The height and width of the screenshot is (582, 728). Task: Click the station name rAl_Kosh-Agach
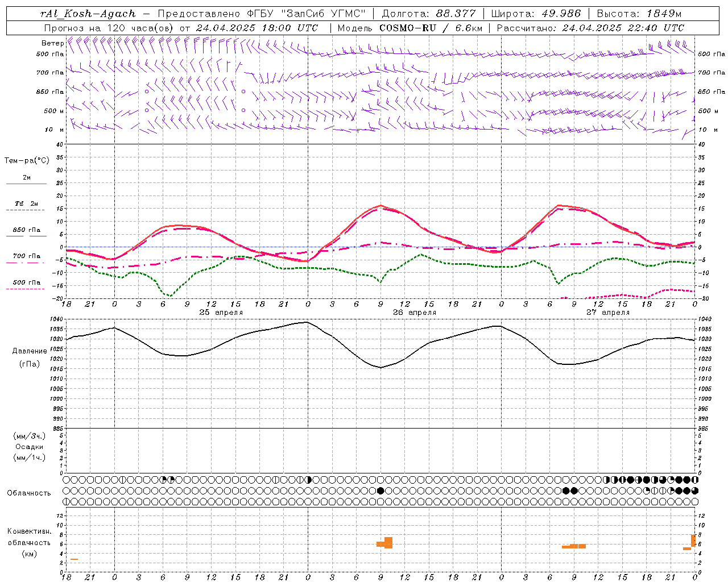click(x=88, y=14)
